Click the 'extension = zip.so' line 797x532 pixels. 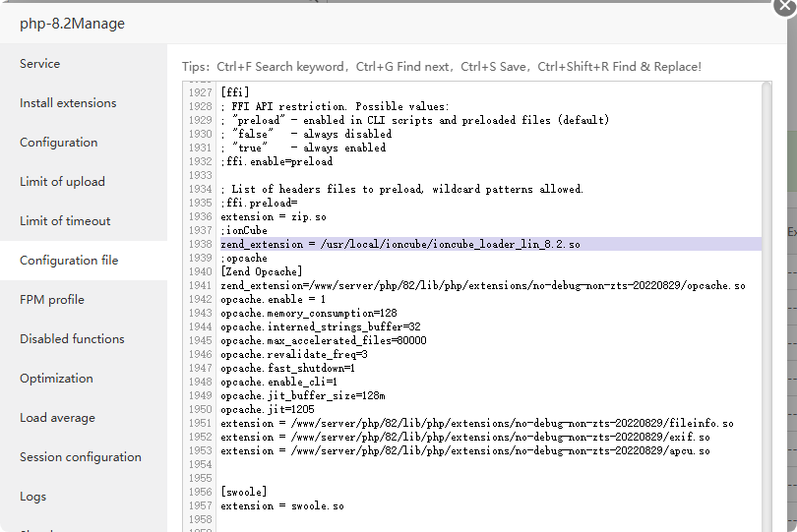pyautogui.click(x=274, y=216)
